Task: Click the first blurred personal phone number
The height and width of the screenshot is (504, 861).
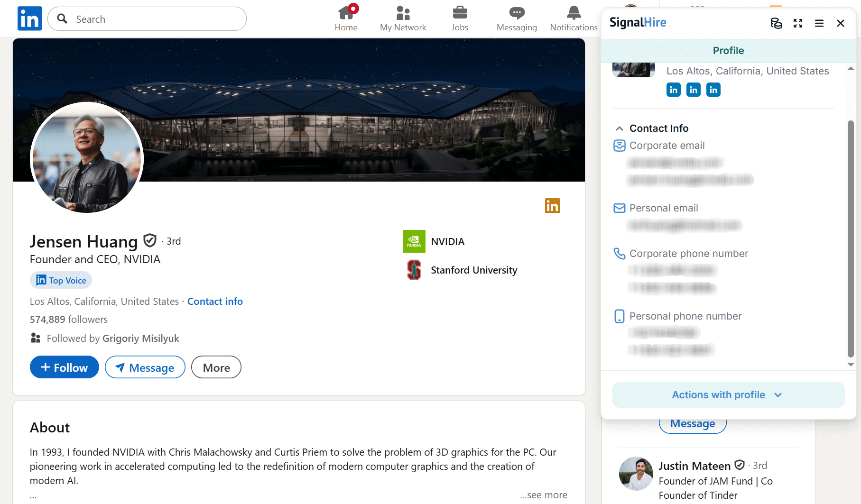Action: [664, 333]
